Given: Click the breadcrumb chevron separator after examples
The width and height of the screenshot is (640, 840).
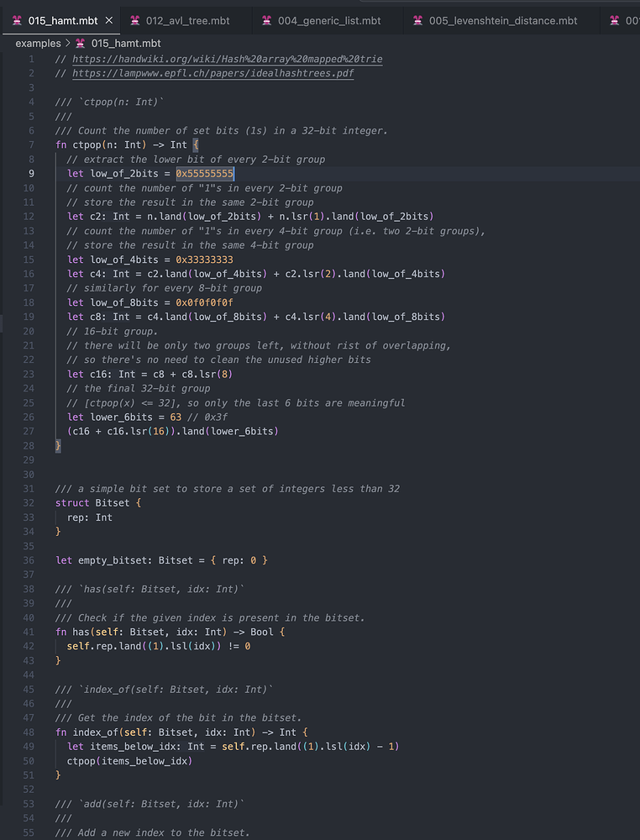Looking at the screenshot, I should (x=67, y=43).
